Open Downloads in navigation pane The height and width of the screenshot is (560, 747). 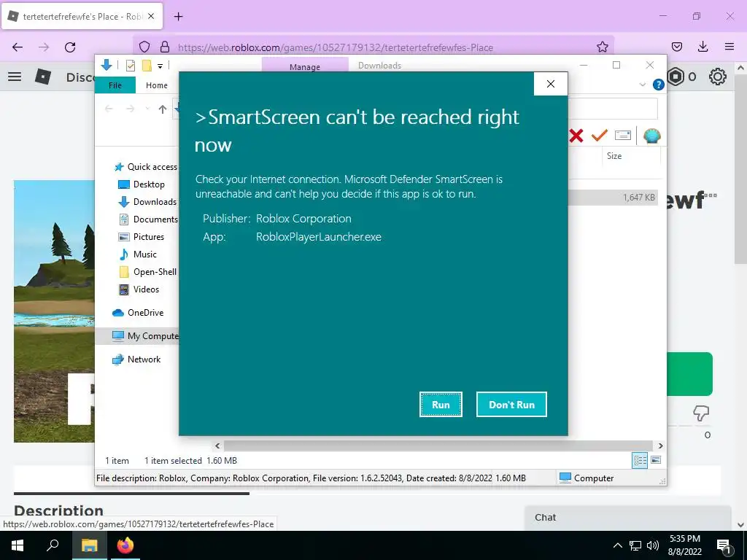point(147,202)
